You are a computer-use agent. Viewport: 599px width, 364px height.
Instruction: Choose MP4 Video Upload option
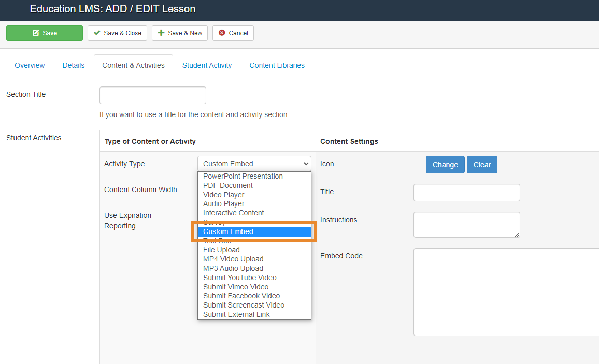point(233,259)
